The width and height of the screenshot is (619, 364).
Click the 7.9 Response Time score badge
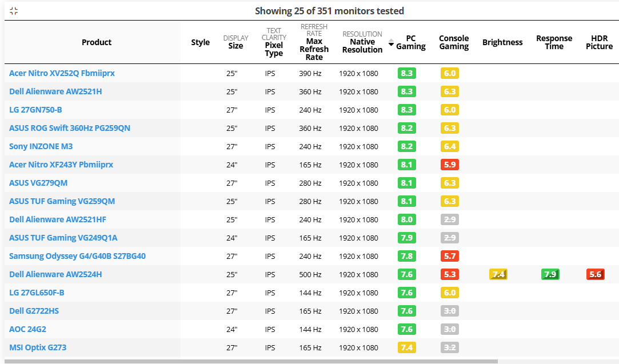pos(550,274)
